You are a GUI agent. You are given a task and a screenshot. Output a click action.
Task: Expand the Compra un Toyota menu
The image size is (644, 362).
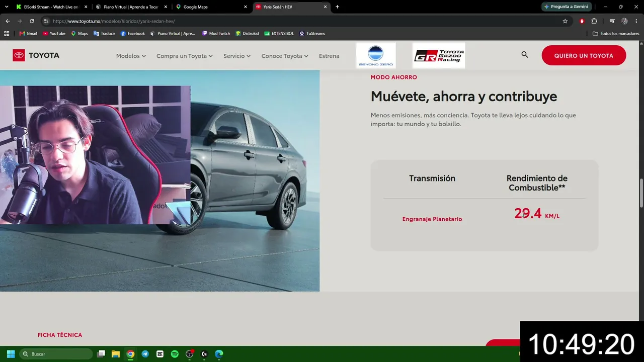pos(185,56)
